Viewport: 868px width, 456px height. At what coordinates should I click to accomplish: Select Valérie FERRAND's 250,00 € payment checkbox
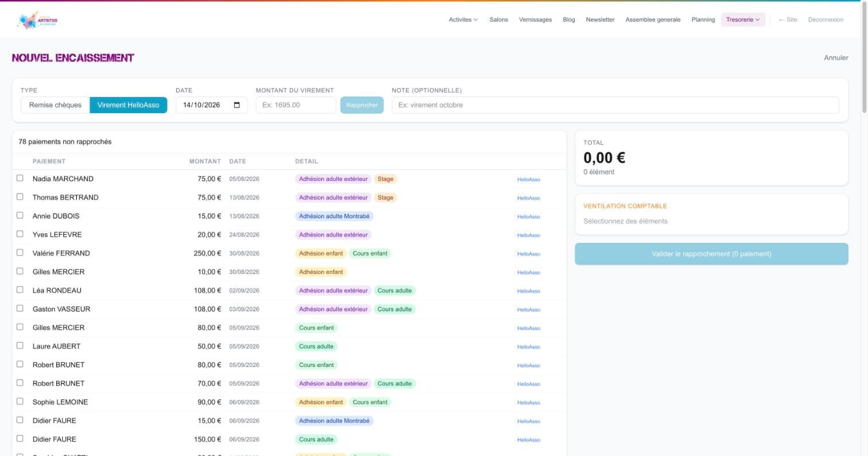click(20, 252)
